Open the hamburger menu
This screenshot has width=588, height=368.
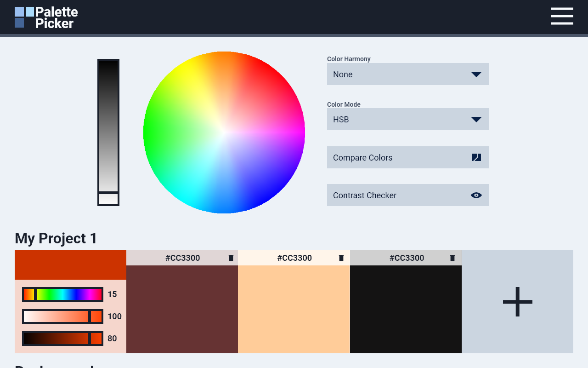click(562, 16)
